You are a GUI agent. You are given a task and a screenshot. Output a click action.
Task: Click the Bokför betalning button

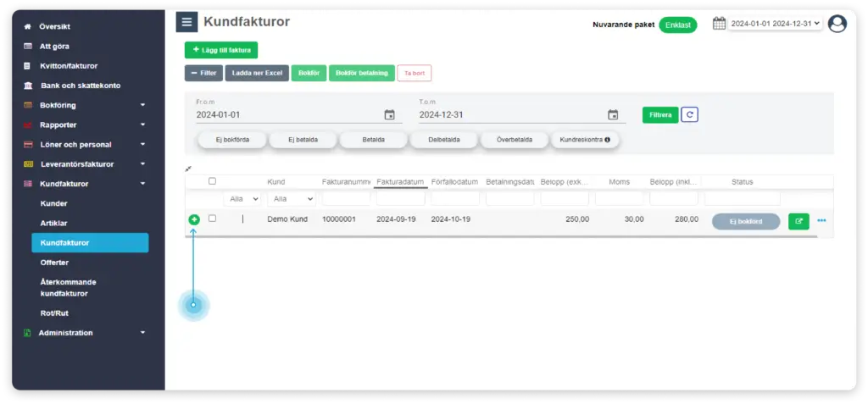click(362, 73)
